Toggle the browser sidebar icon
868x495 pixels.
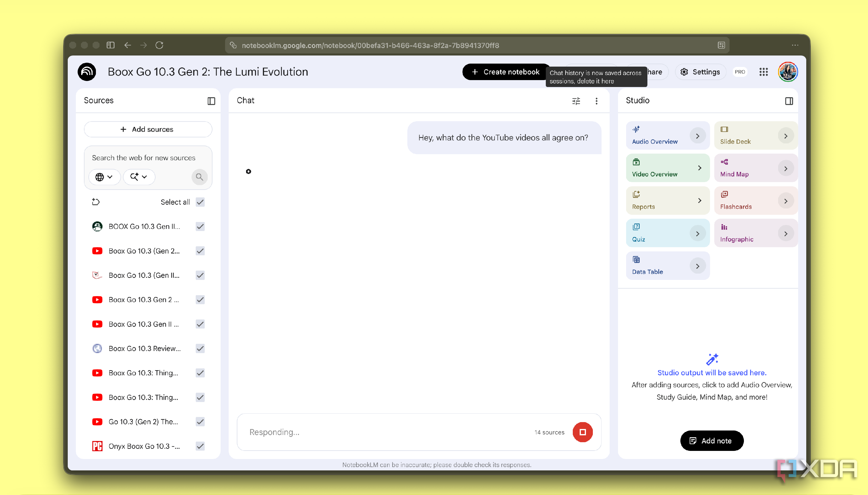tap(110, 45)
